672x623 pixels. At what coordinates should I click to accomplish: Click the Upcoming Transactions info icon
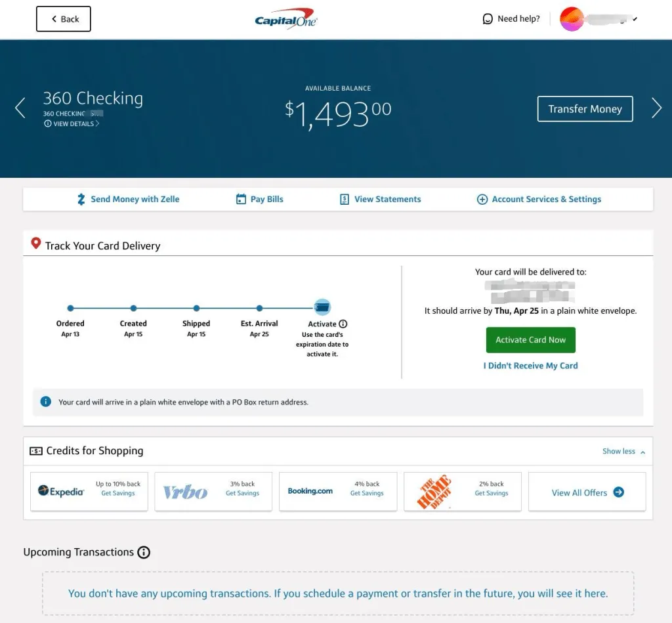pyautogui.click(x=144, y=553)
